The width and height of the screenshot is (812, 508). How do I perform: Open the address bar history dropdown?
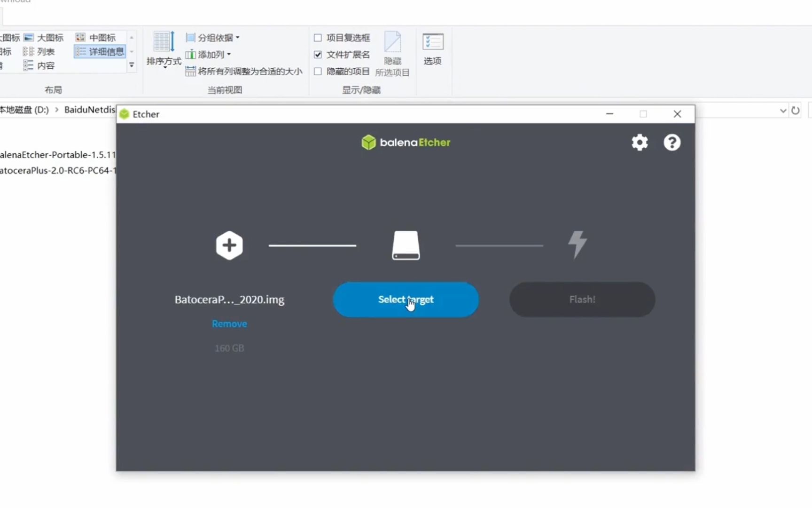tap(783, 111)
